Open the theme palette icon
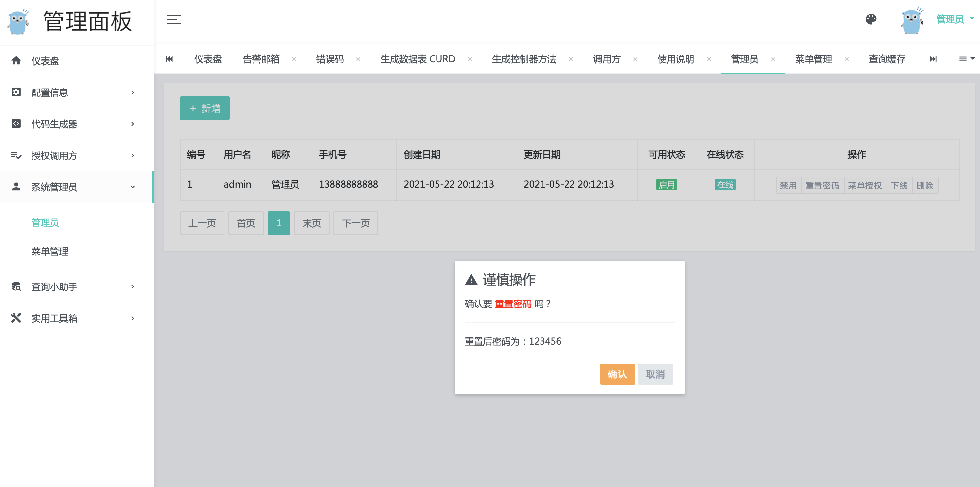 871,19
